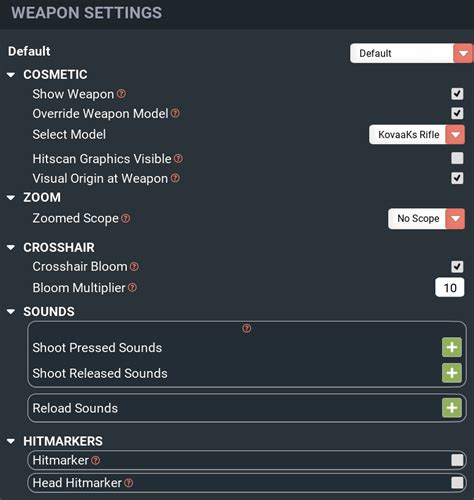Open the help icon beside Show Weapon
Screen dimensions: 474x500
click(121, 94)
